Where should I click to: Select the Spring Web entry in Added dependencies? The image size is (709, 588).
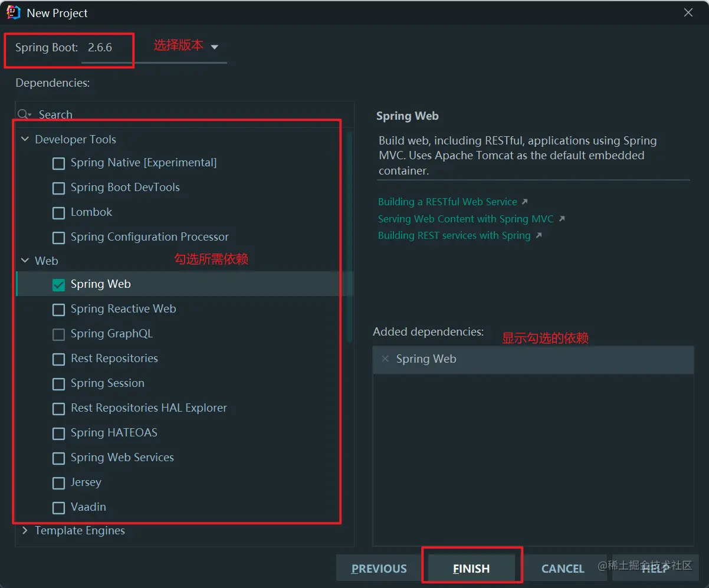click(533, 359)
